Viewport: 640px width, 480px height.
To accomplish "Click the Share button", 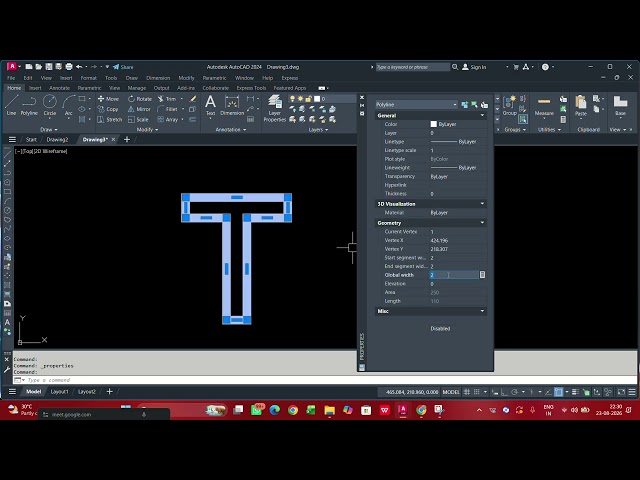I will click(123, 67).
